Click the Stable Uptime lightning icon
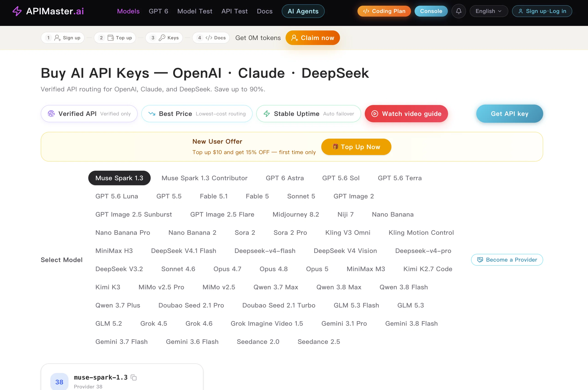 [267, 114]
